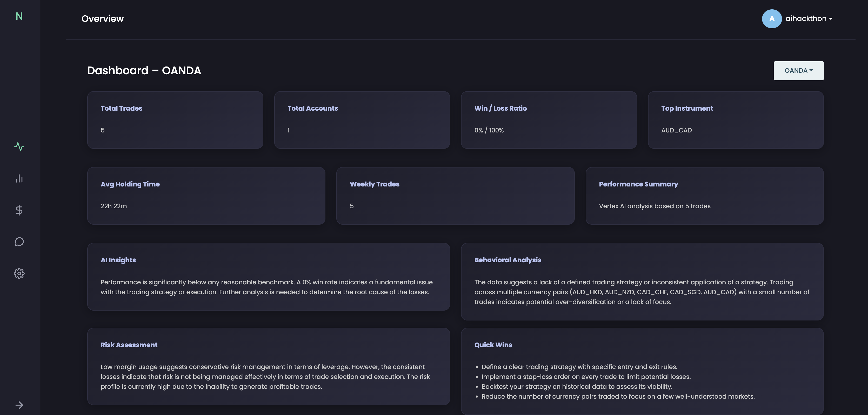Viewport: 868px width, 415px height.
Task: Open the dollar sign sidebar icon
Action: click(19, 210)
